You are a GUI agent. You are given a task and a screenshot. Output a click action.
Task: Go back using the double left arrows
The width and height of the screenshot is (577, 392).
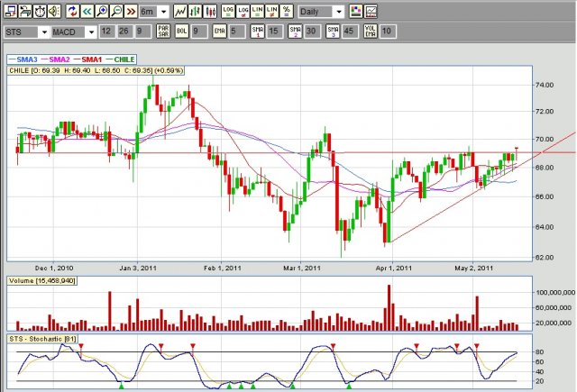(x=87, y=12)
